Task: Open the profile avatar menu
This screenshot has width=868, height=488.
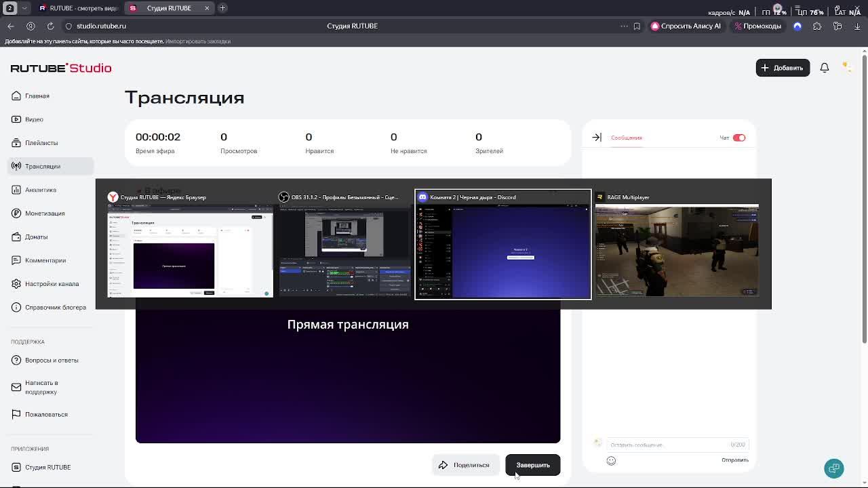Action: click(846, 67)
